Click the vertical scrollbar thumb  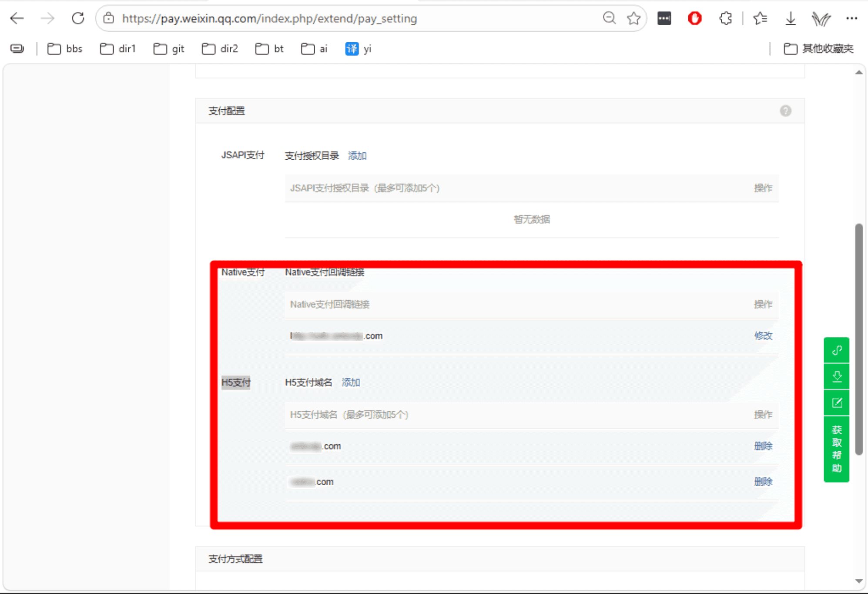(858, 339)
